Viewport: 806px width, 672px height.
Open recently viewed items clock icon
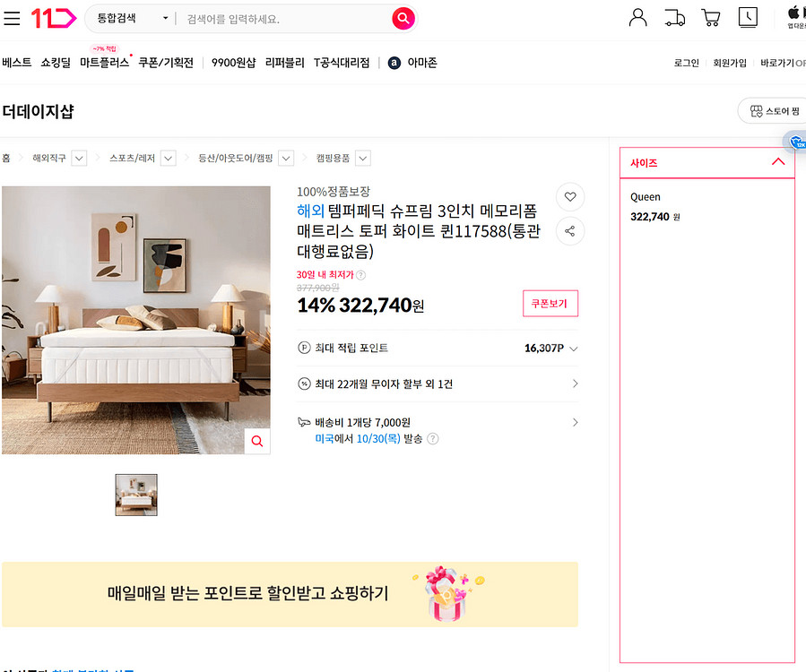pyautogui.click(x=748, y=18)
